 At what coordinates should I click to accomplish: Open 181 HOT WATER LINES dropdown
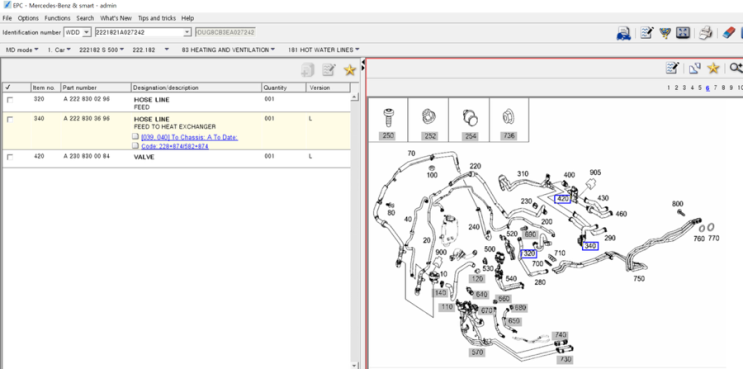pos(324,49)
